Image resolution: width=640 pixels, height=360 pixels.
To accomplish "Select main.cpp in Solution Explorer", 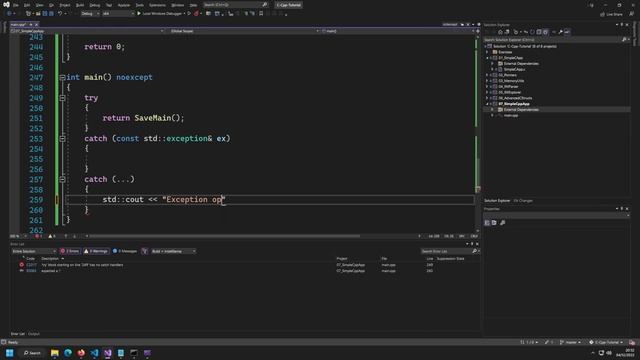I will 511,116.
